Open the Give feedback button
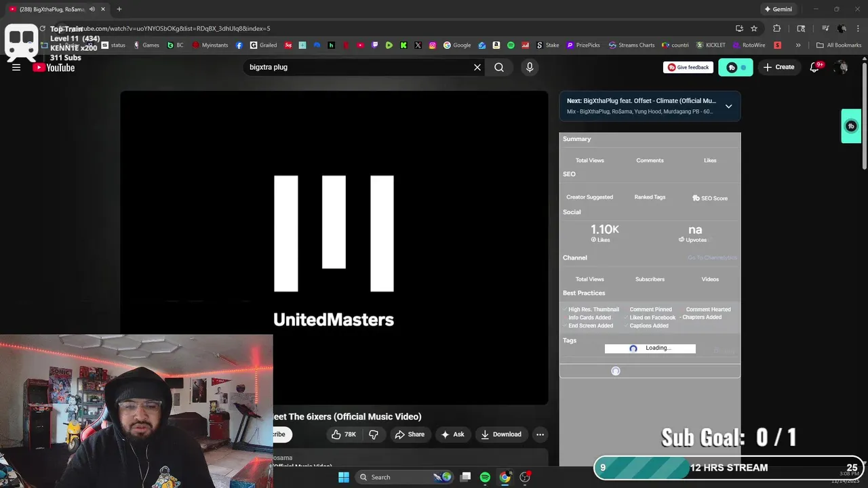868x488 pixels. pos(688,67)
